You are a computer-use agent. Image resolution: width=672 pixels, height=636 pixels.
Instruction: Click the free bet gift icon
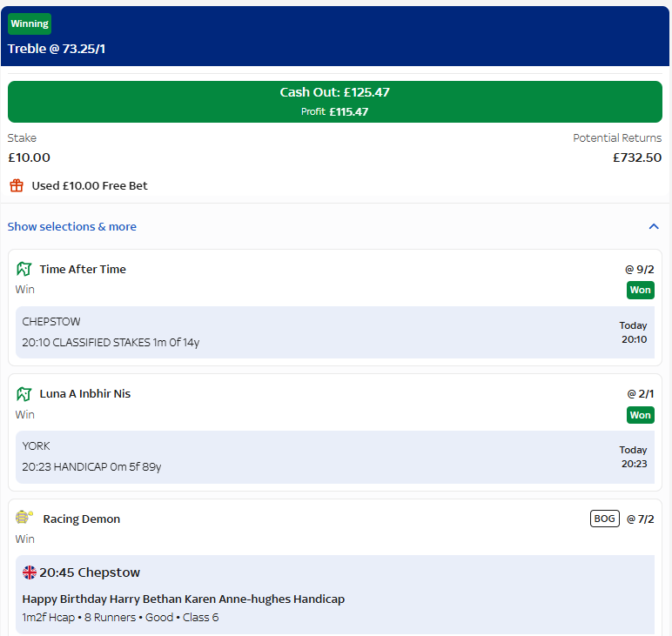(x=17, y=185)
